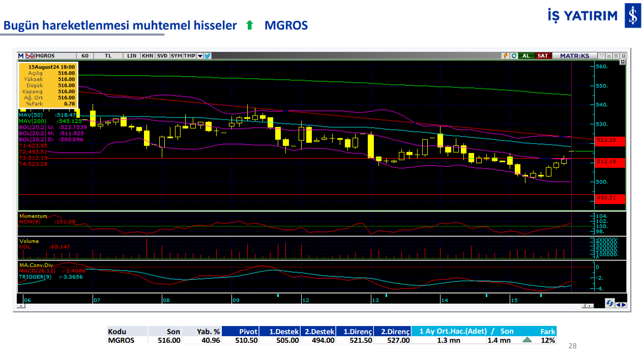
Task: Click the orange lightning bolt icon
Action: pyautogui.click(x=506, y=55)
